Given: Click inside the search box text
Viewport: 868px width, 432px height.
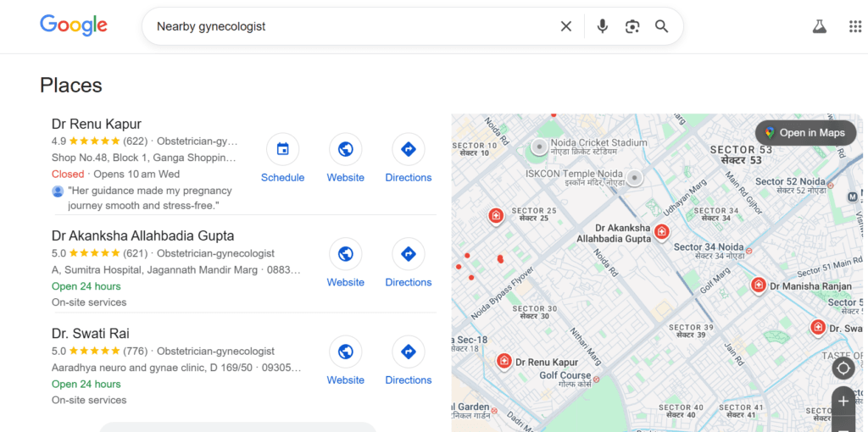Looking at the screenshot, I should [211, 26].
